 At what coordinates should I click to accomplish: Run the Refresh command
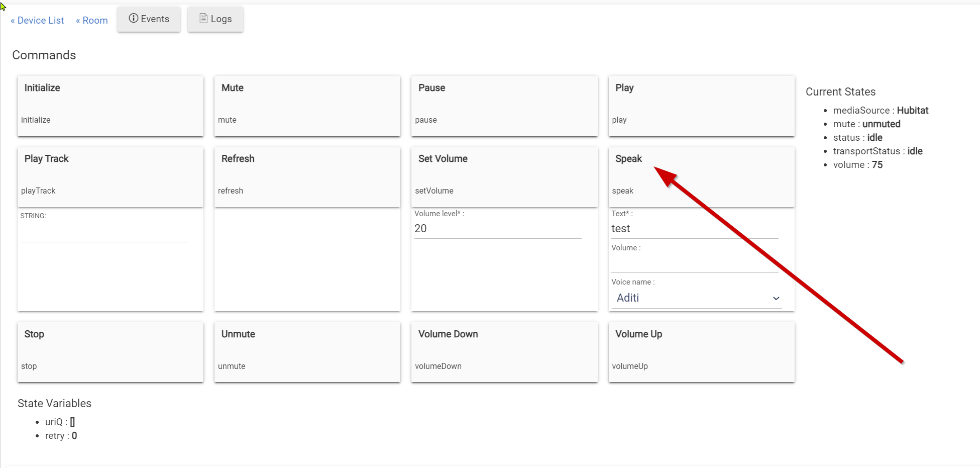[307, 177]
